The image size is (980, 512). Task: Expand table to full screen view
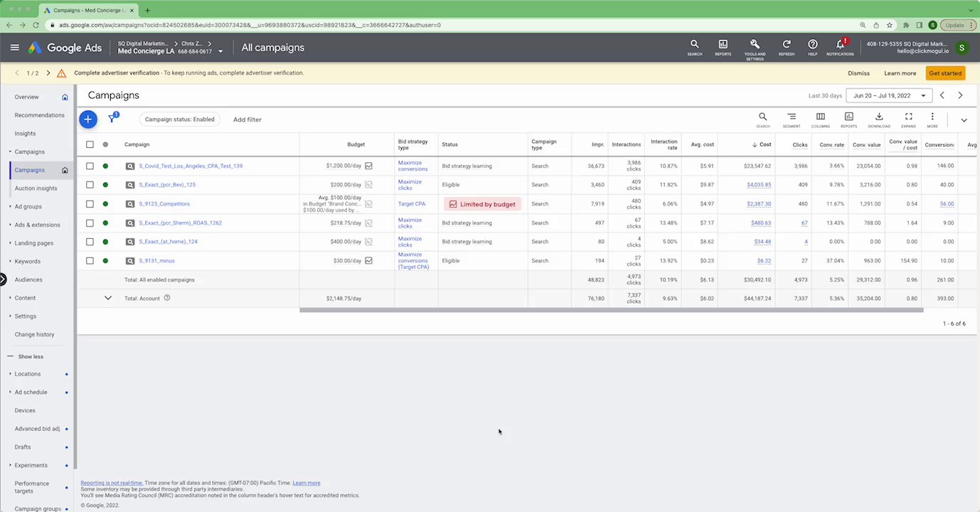pyautogui.click(x=908, y=119)
